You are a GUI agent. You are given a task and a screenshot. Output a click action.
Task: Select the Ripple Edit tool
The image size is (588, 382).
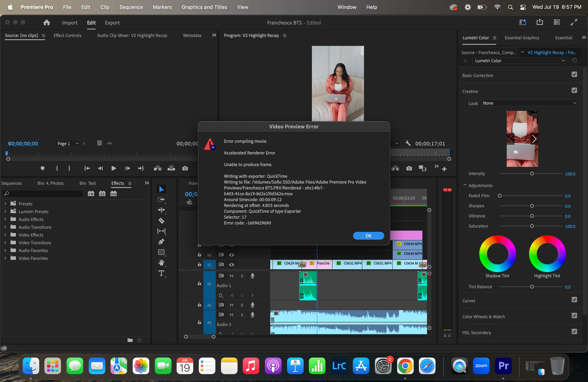161,210
